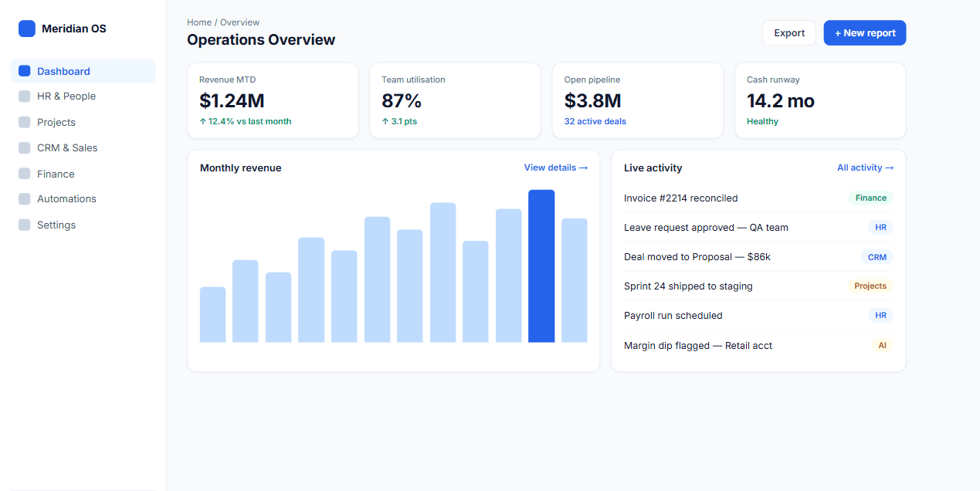
Task: Click the Monthly revenue heading
Action: click(x=241, y=168)
